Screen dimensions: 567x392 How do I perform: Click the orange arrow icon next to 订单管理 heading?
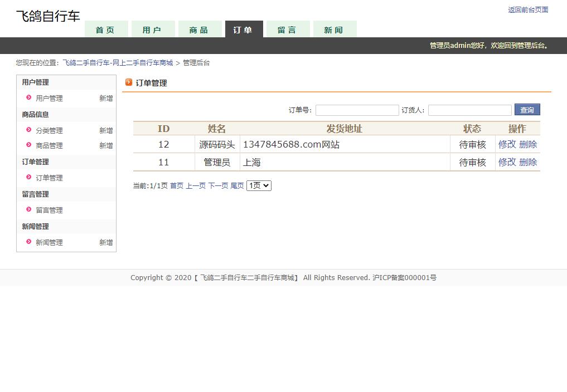click(x=129, y=82)
